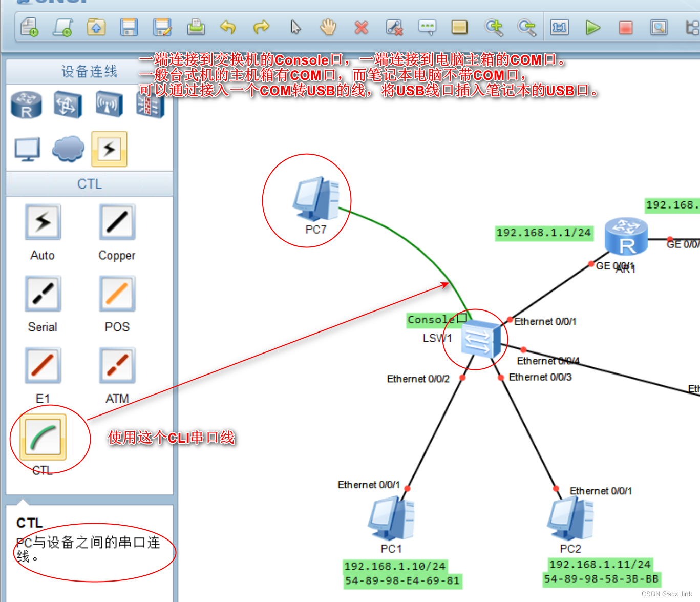700x602 pixels.
Task: Click the open topology folder icon
Action: tap(96, 27)
